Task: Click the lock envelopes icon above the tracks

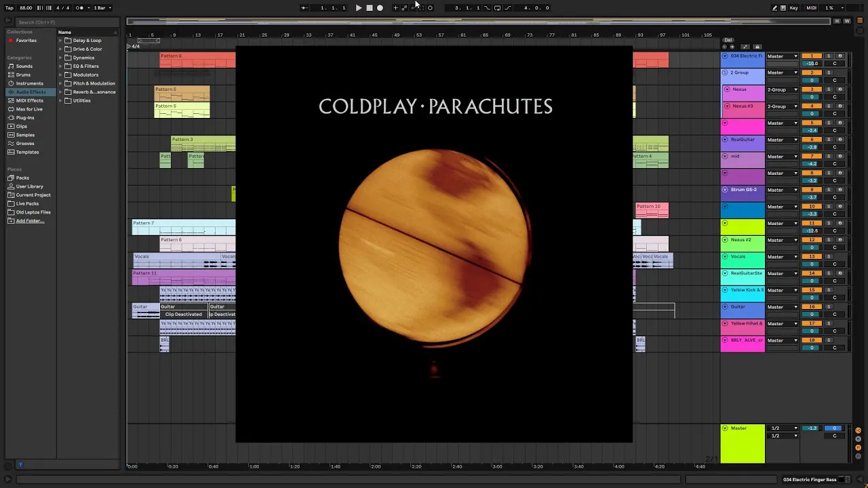Action: click(757, 47)
